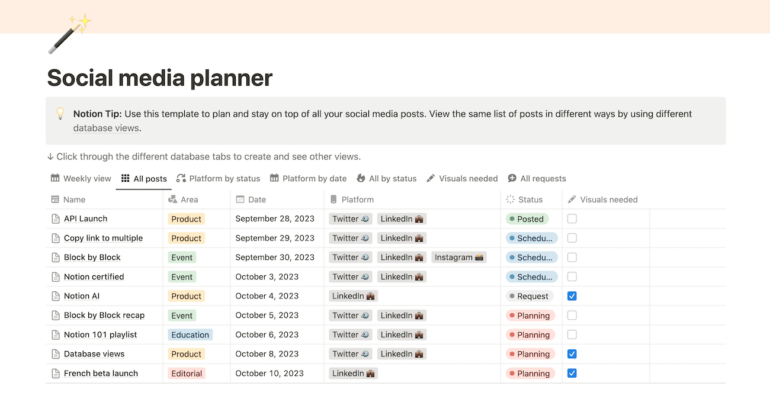Check Visuals needed for Block by Block

(572, 257)
